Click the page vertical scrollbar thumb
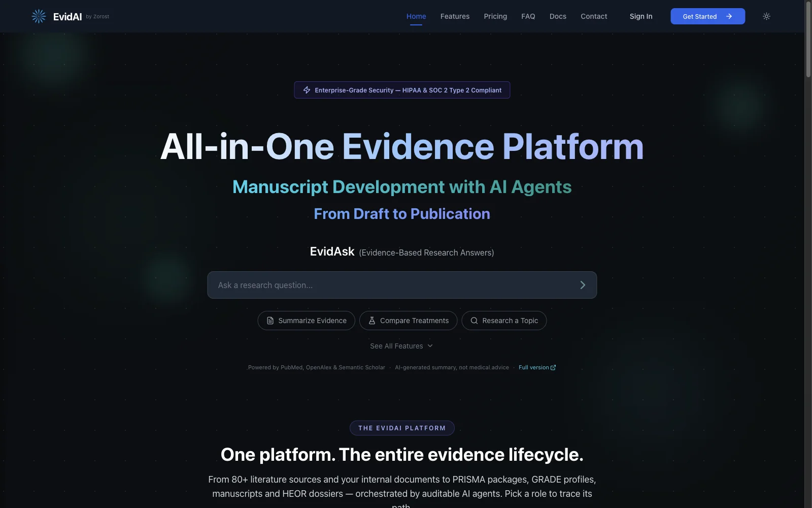 tap(808, 40)
